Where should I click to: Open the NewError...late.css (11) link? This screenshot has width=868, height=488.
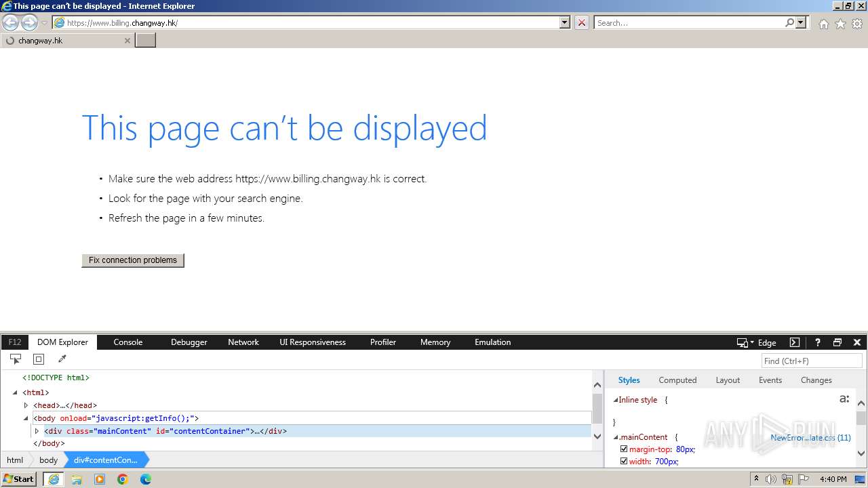coord(810,438)
